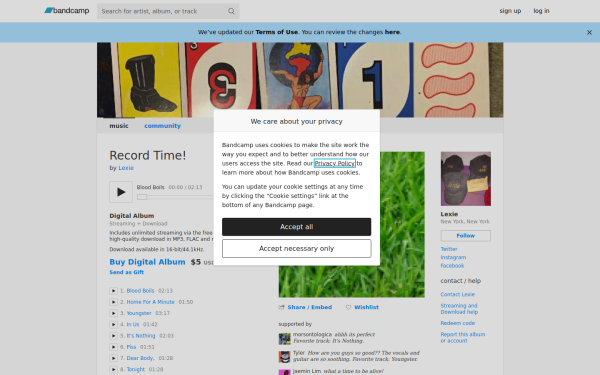This screenshot has height=375, width=600.
Task: Switch to the community tab
Action: [x=163, y=126]
